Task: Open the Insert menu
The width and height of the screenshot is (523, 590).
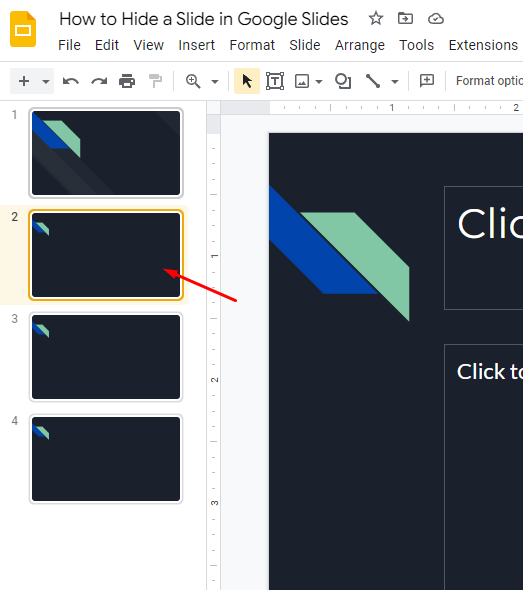Action: coord(196,45)
